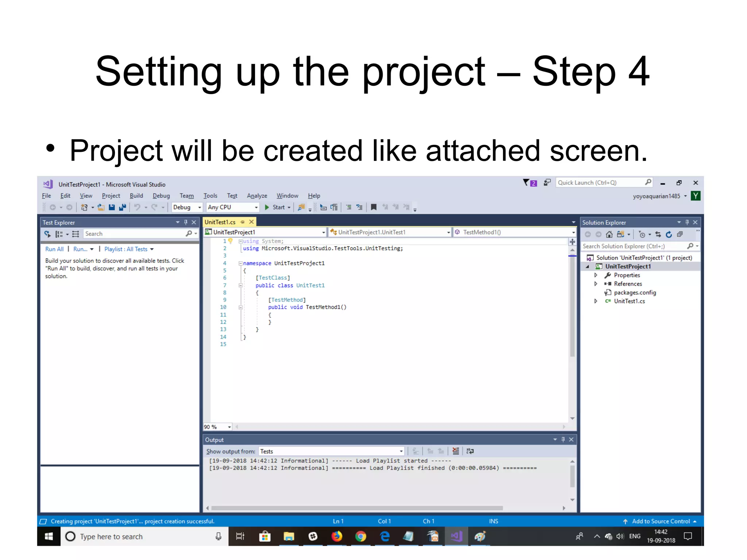Click the Find in Files toolbar icon
747x560 pixels.
(x=301, y=207)
